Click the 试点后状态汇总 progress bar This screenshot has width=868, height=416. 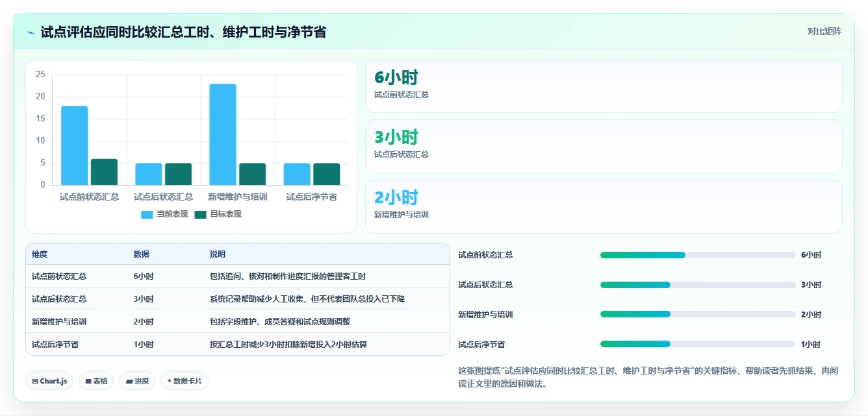coord(698,285)
